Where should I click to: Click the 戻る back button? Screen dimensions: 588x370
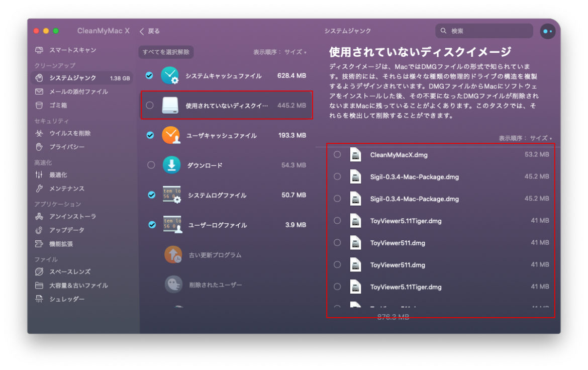click(x=149, y=31)
